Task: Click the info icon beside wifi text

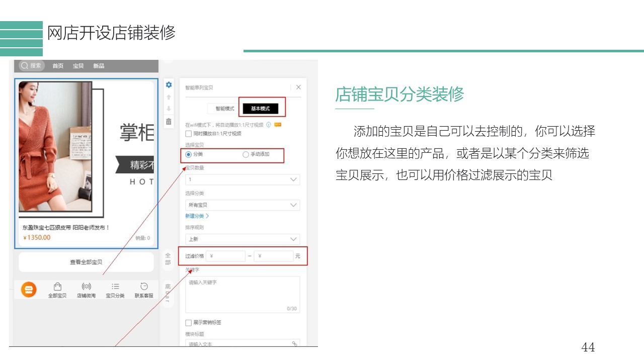Action: pyautogui.click(x=269, y=125)
